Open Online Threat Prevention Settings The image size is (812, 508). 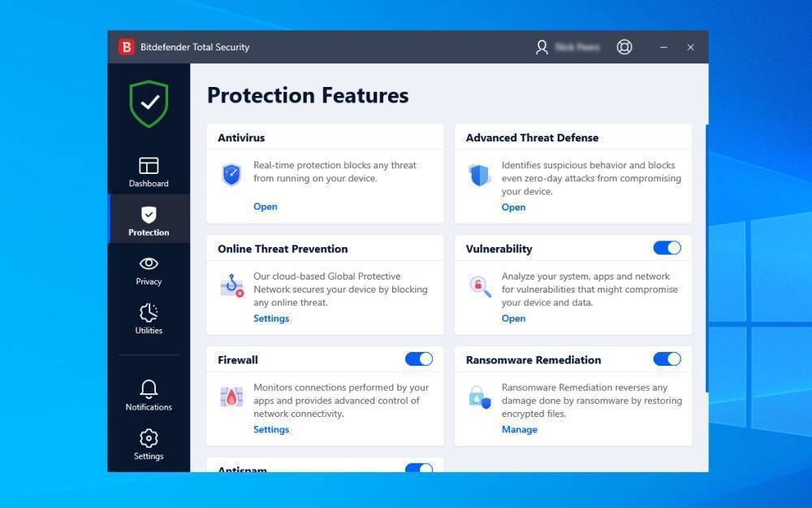click(x=271, y=319)
